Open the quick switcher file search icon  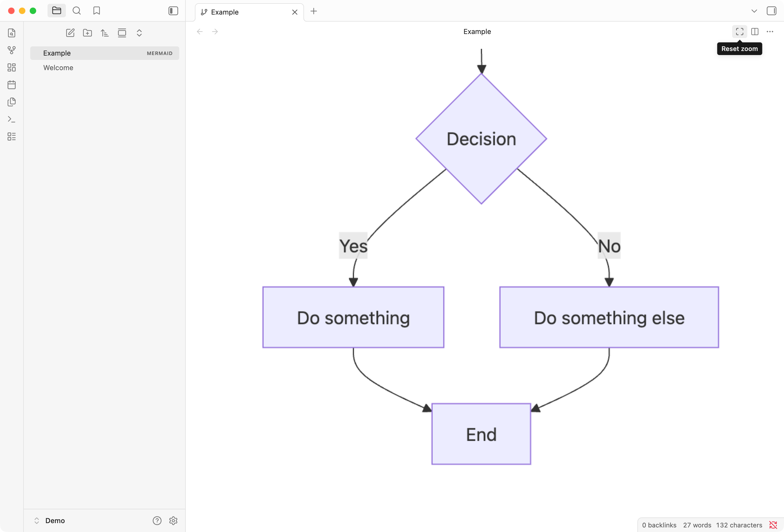pyautogui.click(x=11, y=33)
